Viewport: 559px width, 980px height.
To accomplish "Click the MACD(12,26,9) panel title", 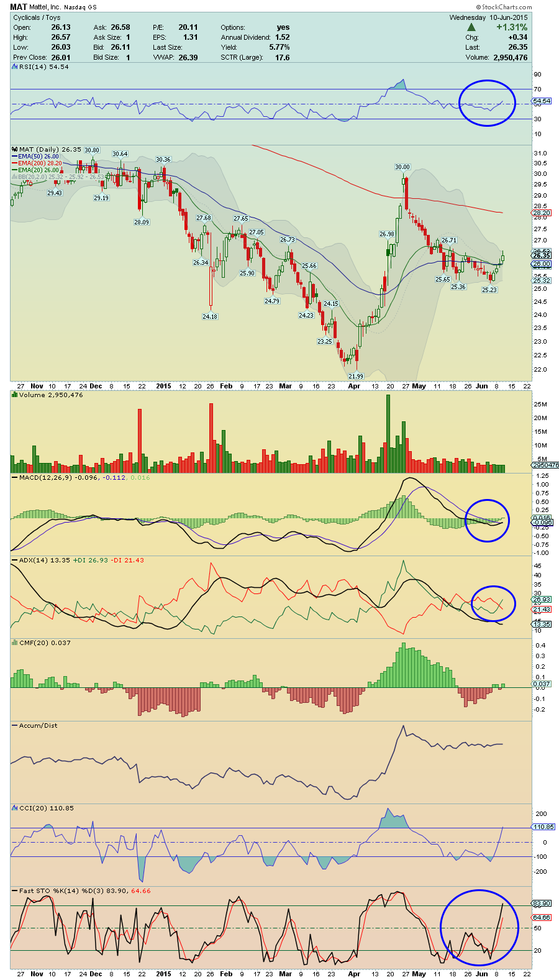I will pos(46,477).
